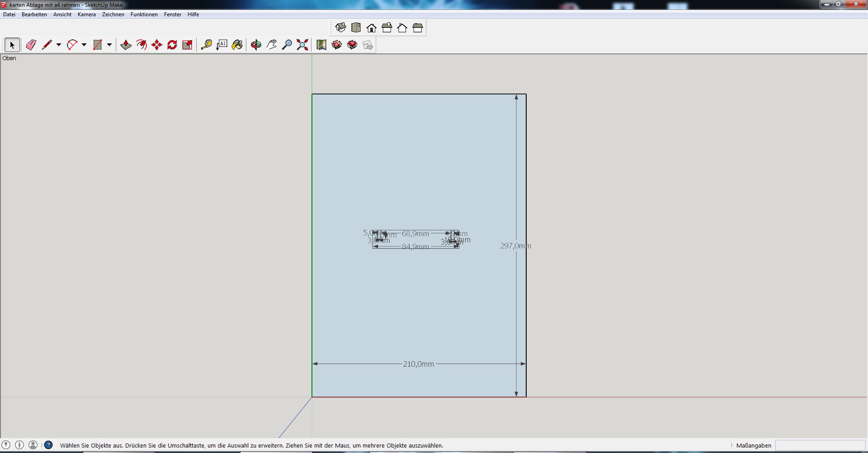The height and width of the screenshot is (453, 868).
Task: Pick the Move tool with red arrows
Action: click(157, 45)
